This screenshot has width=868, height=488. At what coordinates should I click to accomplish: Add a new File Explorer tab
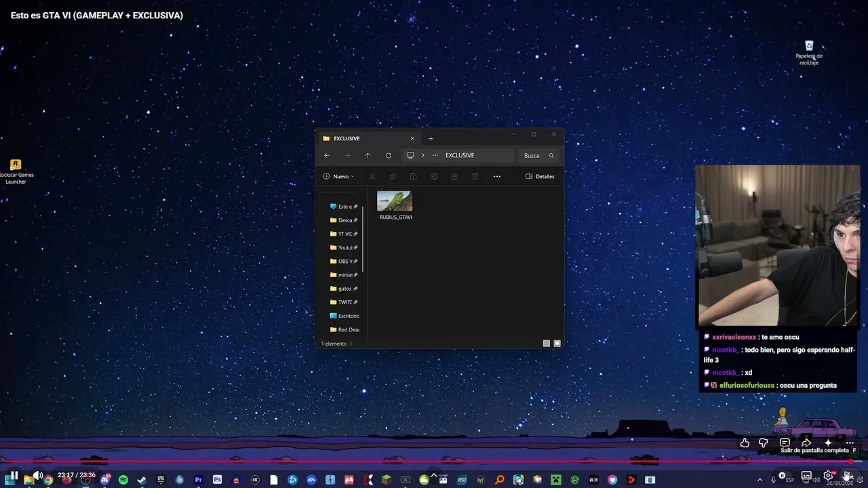point(431,138)
